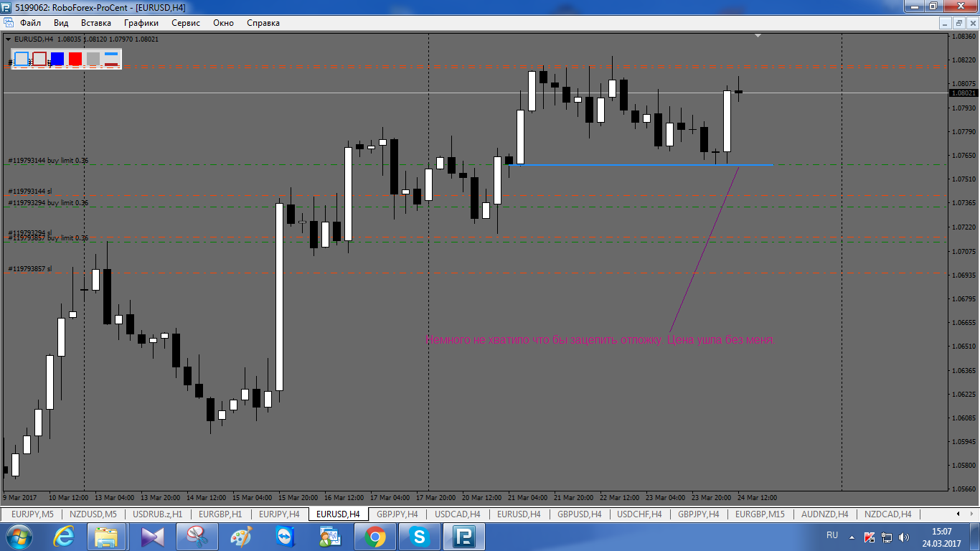Image resolution: width=980 pixels, height=551 pixels.
Task: Select the gray color swatch
Action: [x=93, y=59]
